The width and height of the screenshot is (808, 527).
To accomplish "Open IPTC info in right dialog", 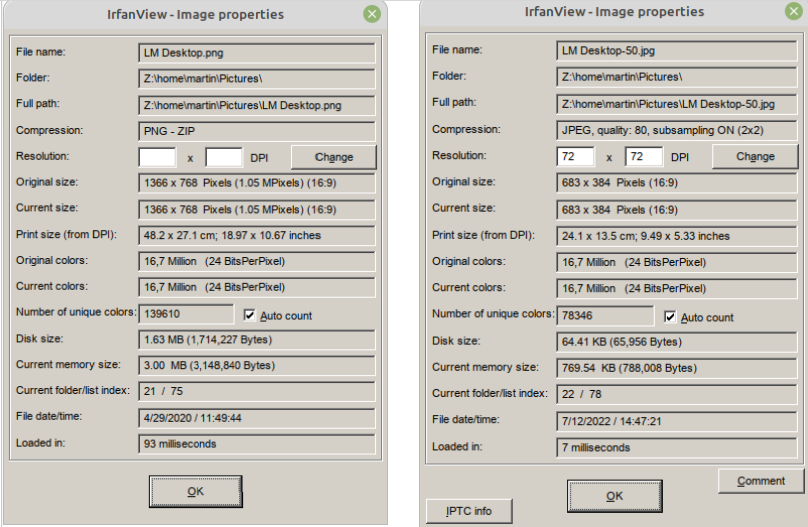I will point(469,511).
